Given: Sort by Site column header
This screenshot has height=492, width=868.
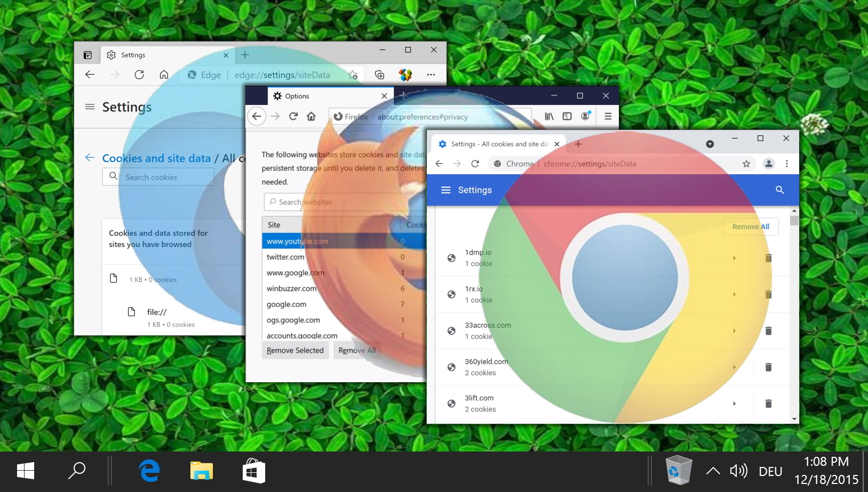Looking at the screenshot, I should click(x=331, y=225).
